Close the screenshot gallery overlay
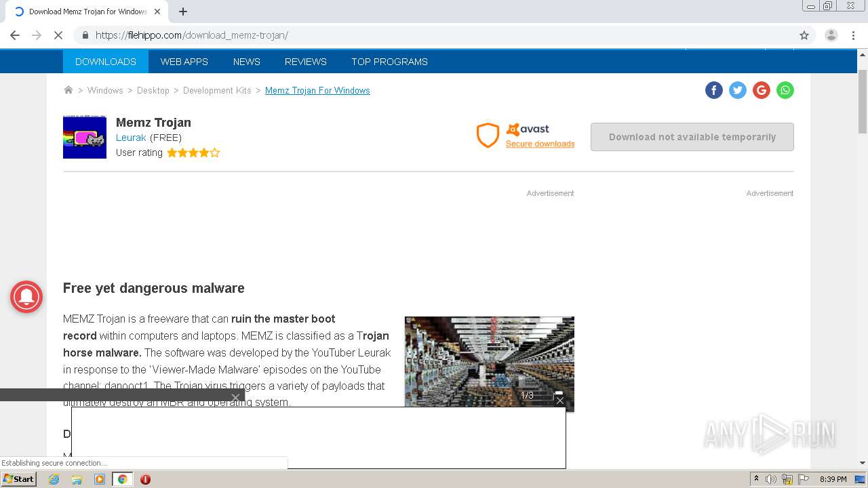Viewport: 868px width, 488px height. point(559,401)
